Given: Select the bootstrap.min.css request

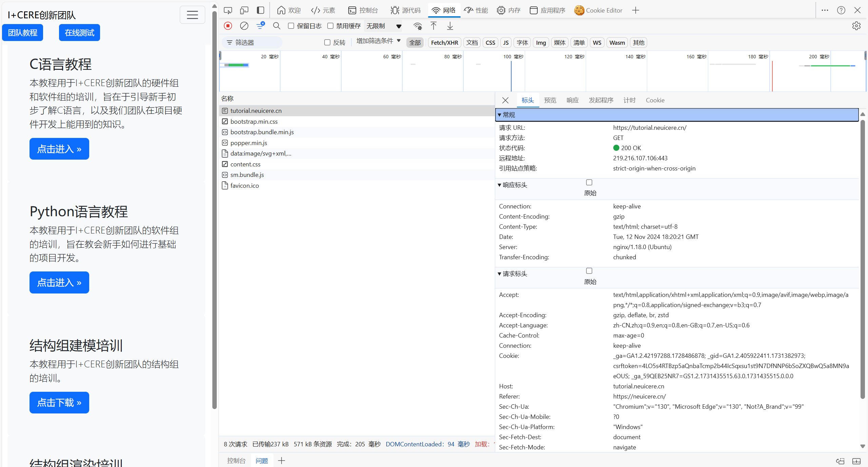Looking at the screenshot, I should (x=254, y=121).
